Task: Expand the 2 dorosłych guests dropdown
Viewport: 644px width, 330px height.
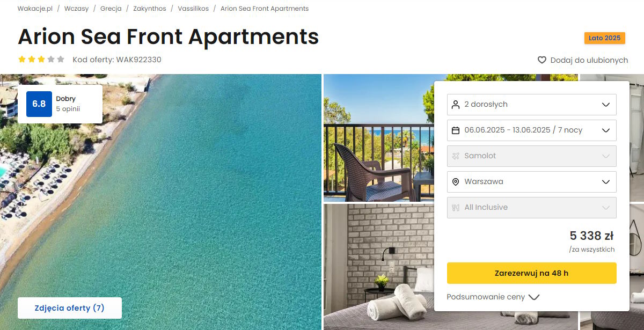Action: coord(531,105)
